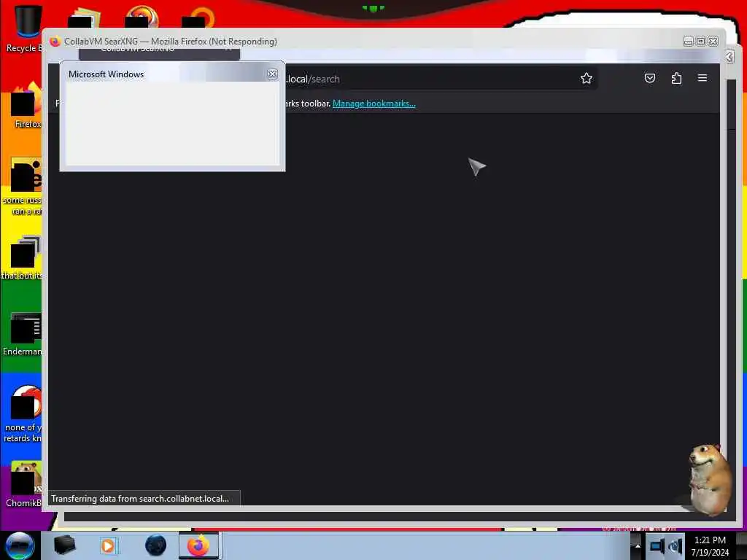Viewport: 747px width, 560px height.
Task: Click the Microsoft Windows dialog title
Action: pos(106,74)
